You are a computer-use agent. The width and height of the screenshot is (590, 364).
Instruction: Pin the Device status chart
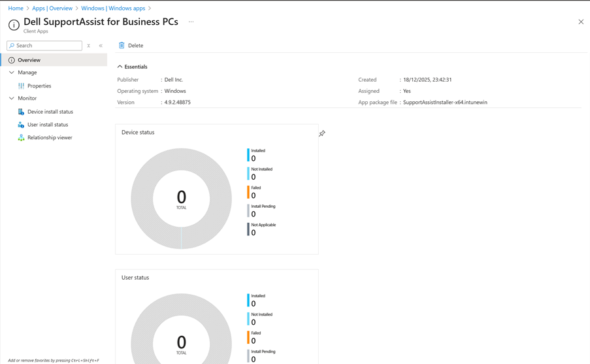pyautogui.click(x=322, y=133)
